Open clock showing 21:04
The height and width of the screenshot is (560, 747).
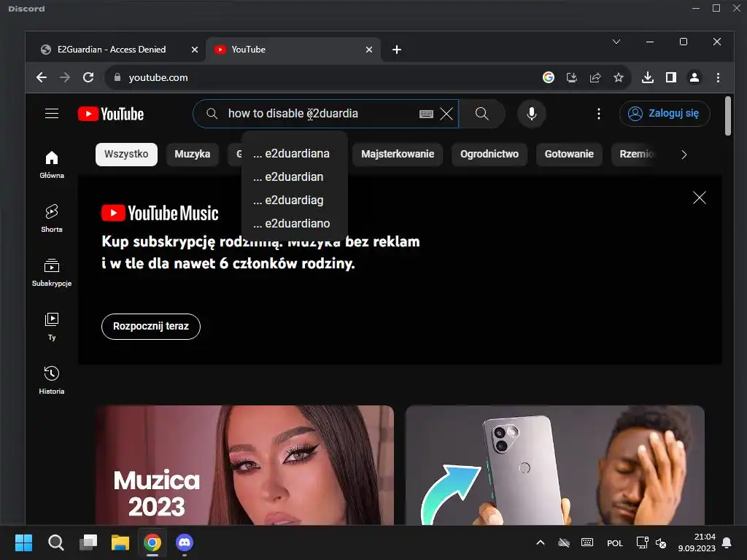tap(697, 542)
